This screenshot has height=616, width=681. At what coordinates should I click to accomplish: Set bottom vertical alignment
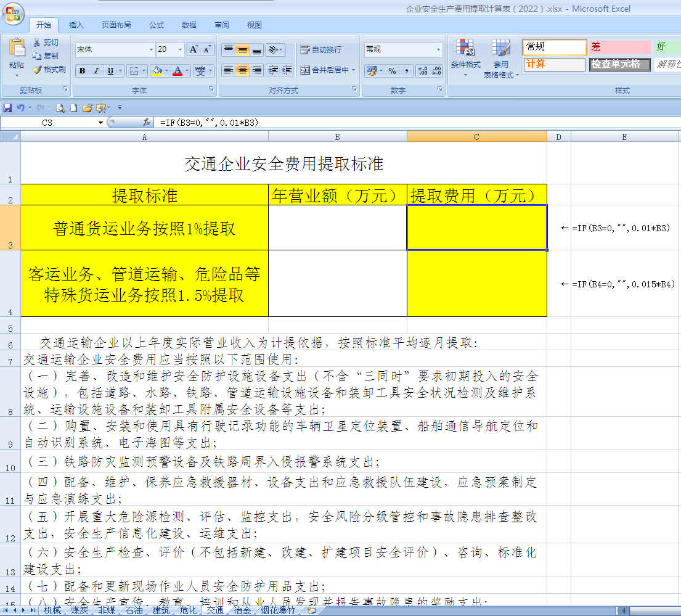(x=256, y=50)
